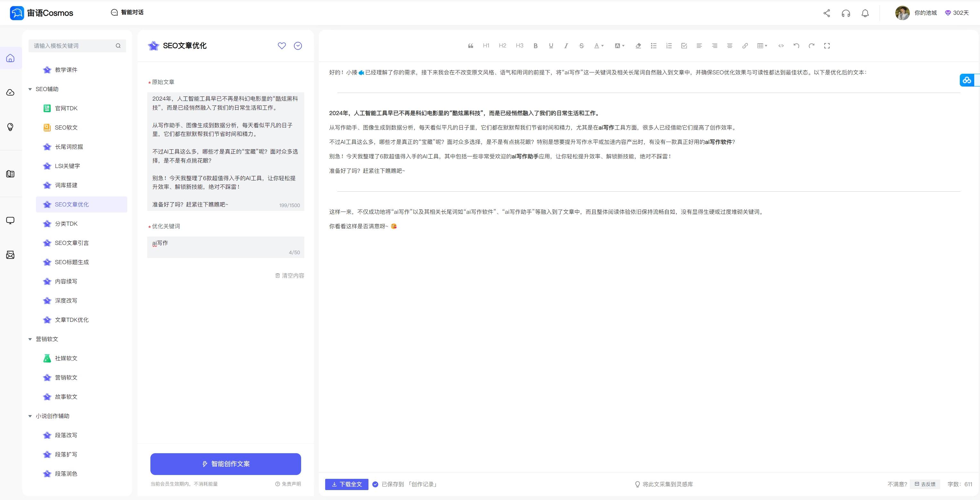
Task: Insert a blockquote from the toolbar
Action: [470, 46]
